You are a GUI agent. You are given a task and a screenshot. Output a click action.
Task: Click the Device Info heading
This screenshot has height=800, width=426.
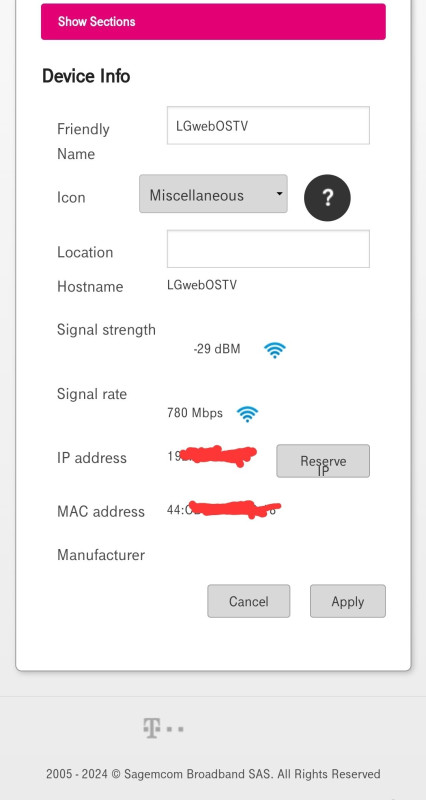pos(86,76)
